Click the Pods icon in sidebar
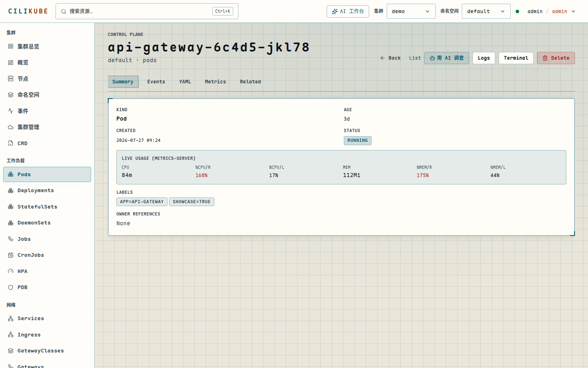Image resolution: width=588 pixels, height=368 pixels. click(11, 175)
